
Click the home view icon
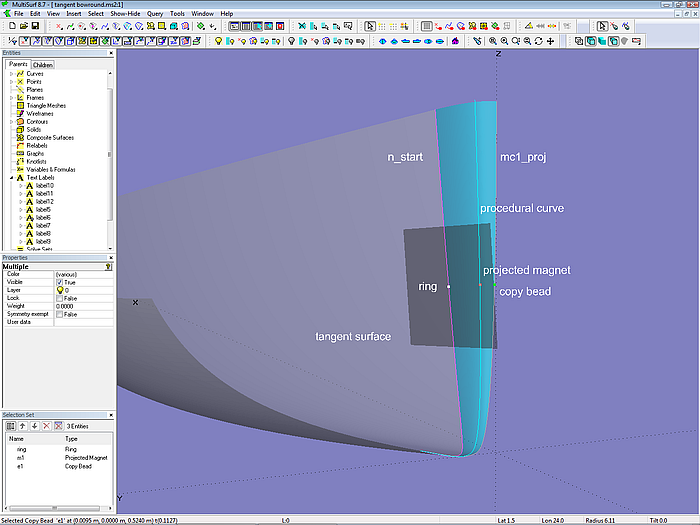pyautogui.click(x=456, y=41)
